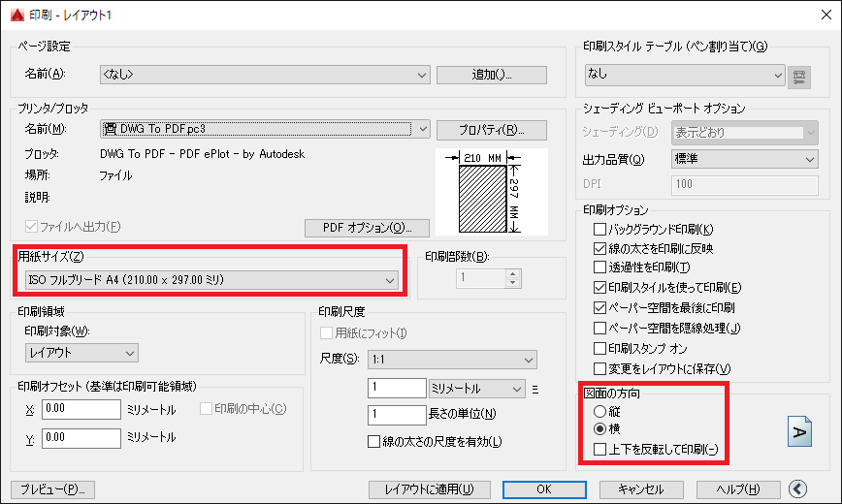Viewport: 842px width, 504px height.
Task: Open printer プロパティ button
Action: [x=492, y=130]
